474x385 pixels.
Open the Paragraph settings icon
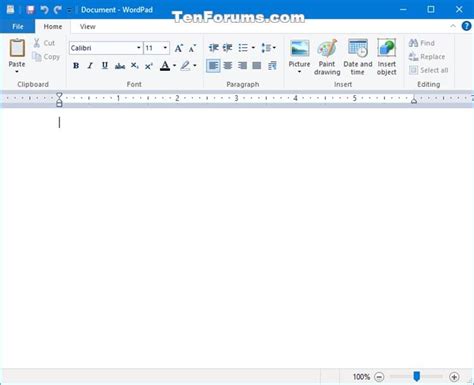click(272, 66)
